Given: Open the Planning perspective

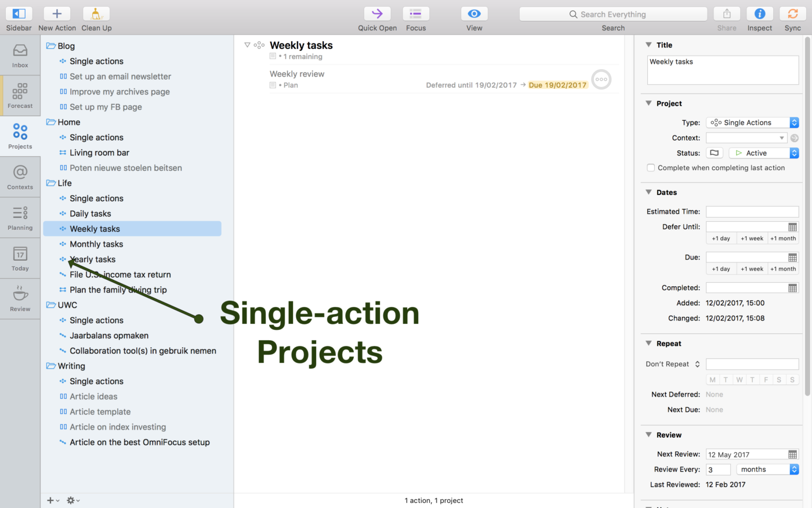Looking at the screenshot, I should 20,218.
